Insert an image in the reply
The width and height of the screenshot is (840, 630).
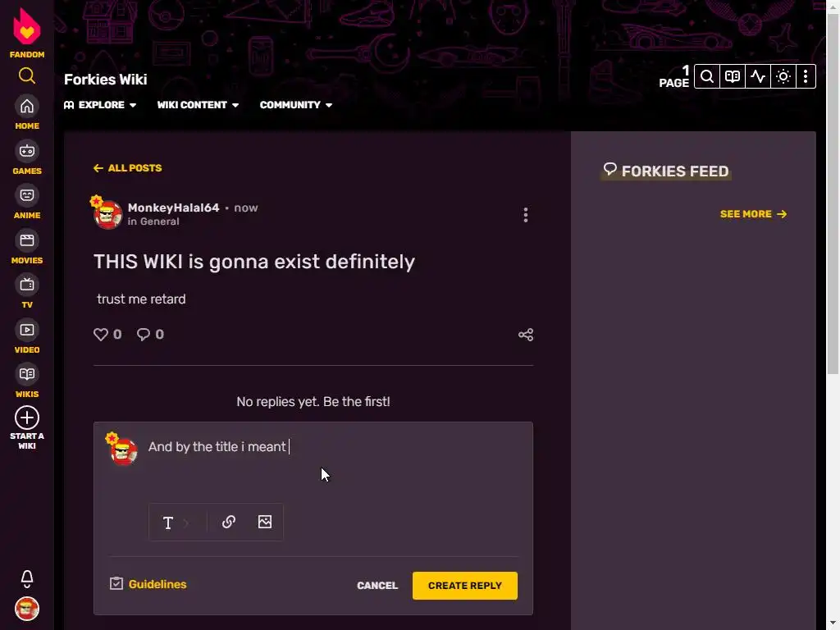(x=265, y=522)
